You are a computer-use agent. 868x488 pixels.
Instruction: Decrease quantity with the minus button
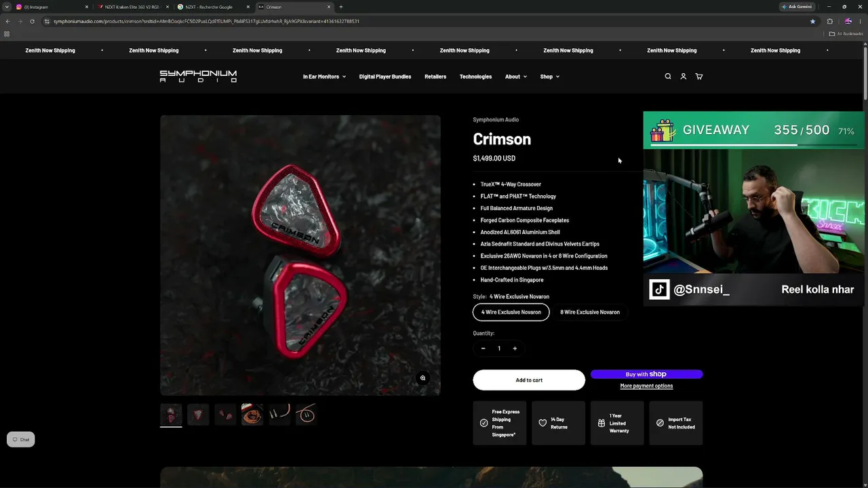click(x=483, y=348)
